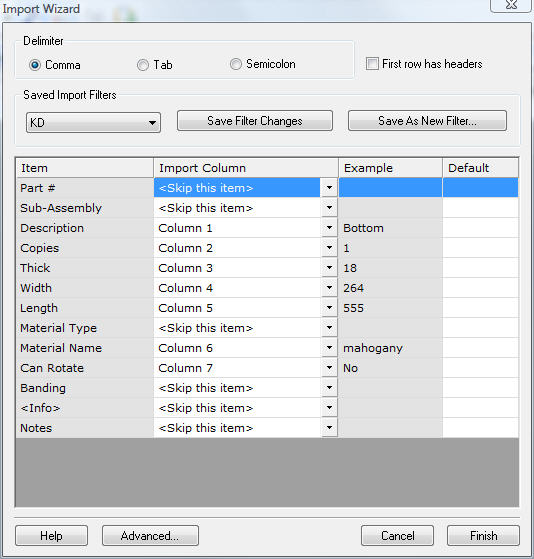Select the Part # item row

click(x=85, y=188)
